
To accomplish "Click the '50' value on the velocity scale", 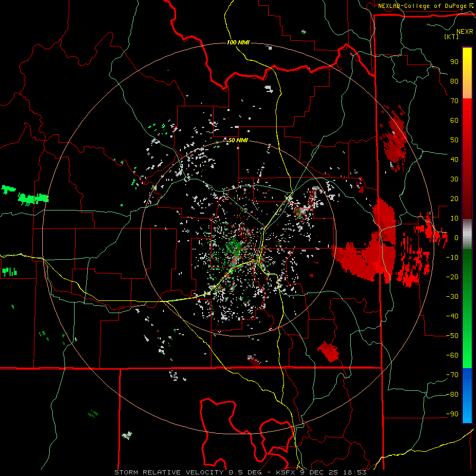I will [x=454, y=140].
